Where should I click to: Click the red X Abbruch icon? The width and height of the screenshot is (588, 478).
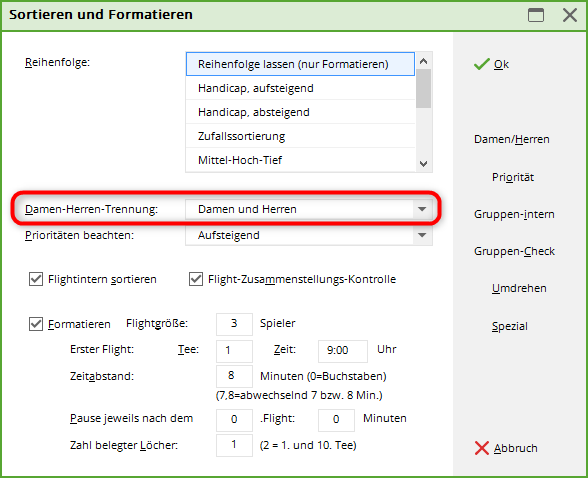coord(482,448)
